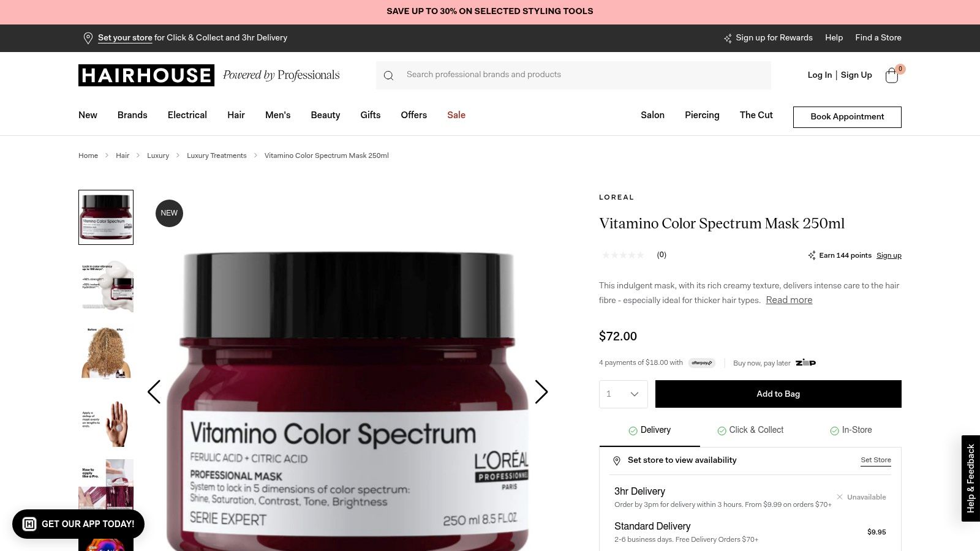
Task: Show next product image arrow
Action: [x=541, y=392]
